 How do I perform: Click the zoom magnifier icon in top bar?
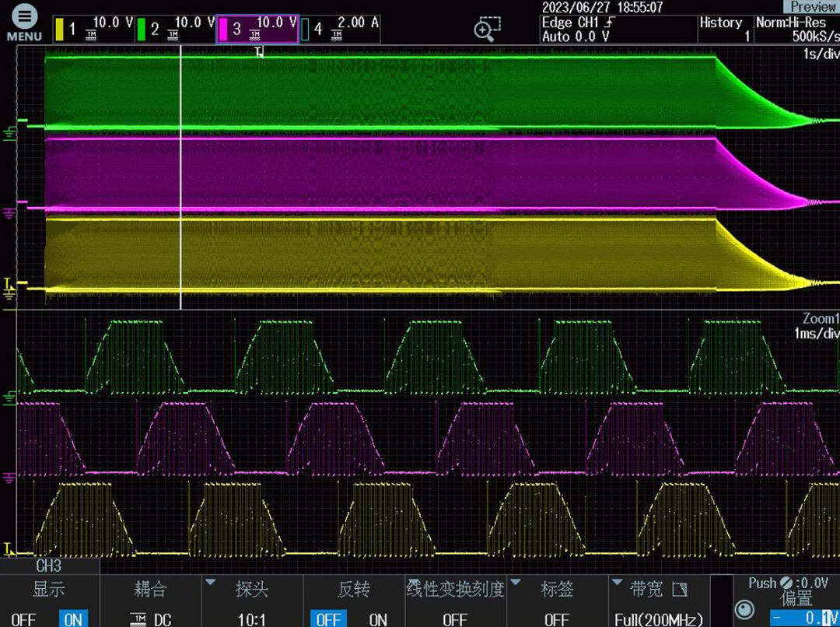point(487,29)
